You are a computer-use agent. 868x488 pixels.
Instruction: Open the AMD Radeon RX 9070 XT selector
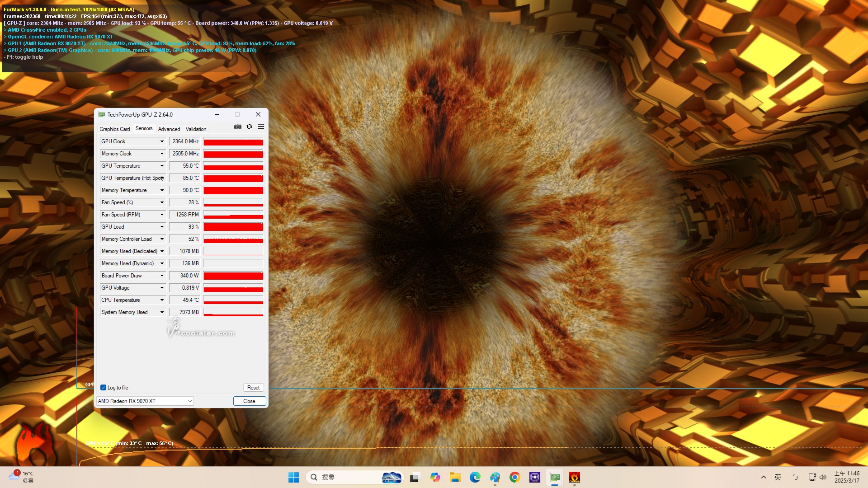pyautogui.click(x=145, y=401)
